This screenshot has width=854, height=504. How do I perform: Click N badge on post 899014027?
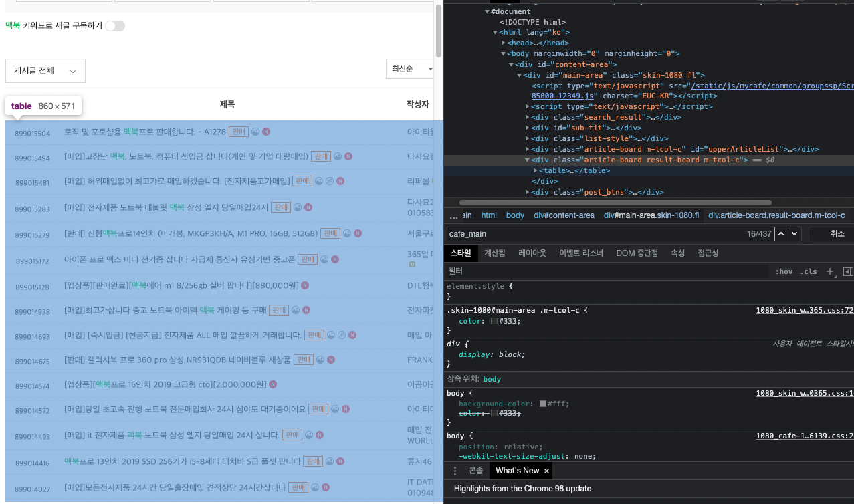[x=326, y=487]
